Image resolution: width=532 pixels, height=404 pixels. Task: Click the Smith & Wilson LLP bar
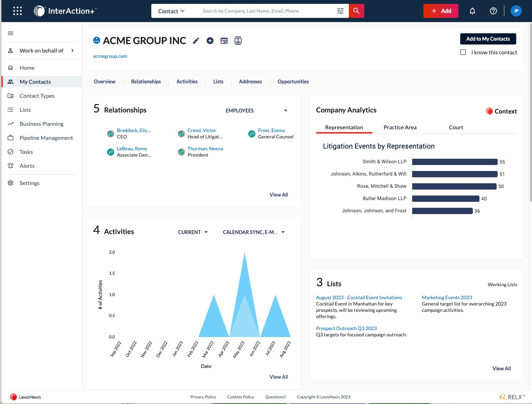[x=455, y=162]
